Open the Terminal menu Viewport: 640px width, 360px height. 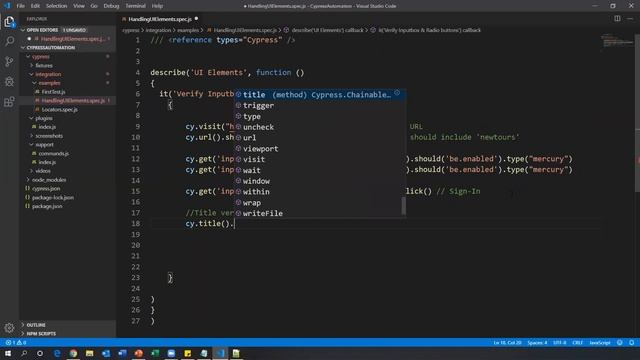pos(135,6)
